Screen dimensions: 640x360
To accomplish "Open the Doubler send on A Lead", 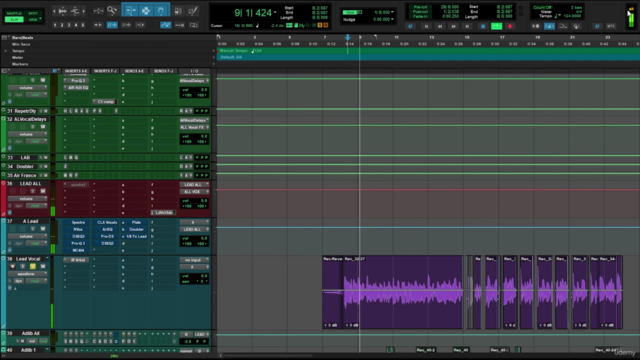I will click(x=136, y=229).
